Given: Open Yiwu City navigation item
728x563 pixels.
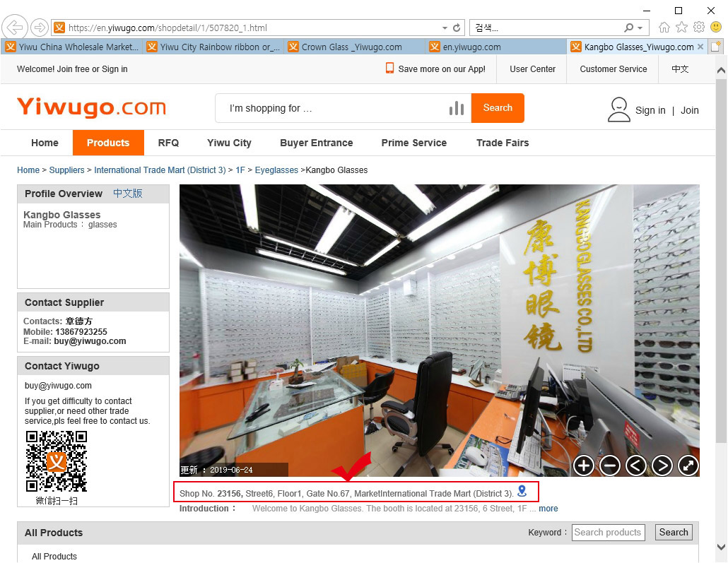Looking at the screenshot, I should point(229,143).
